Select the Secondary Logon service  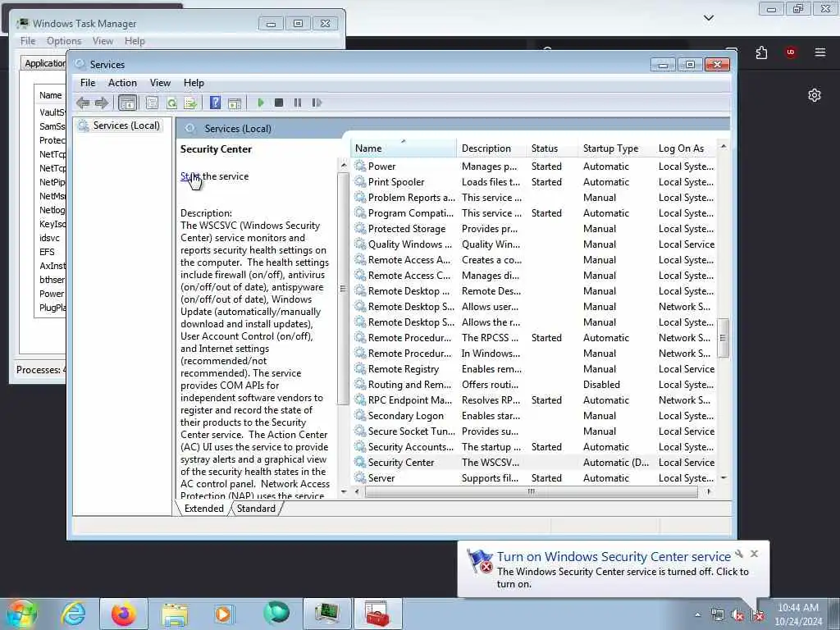(x=534, y=416)
